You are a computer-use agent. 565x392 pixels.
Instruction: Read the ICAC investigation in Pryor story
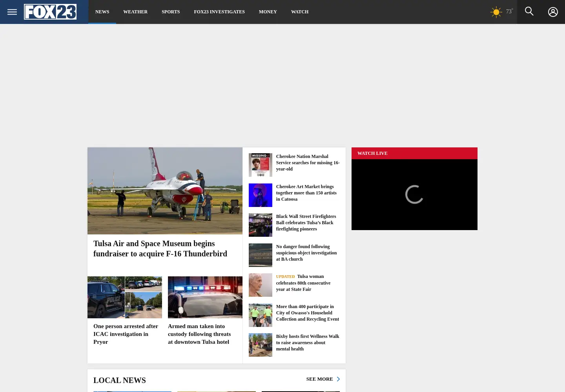point(126,334)
